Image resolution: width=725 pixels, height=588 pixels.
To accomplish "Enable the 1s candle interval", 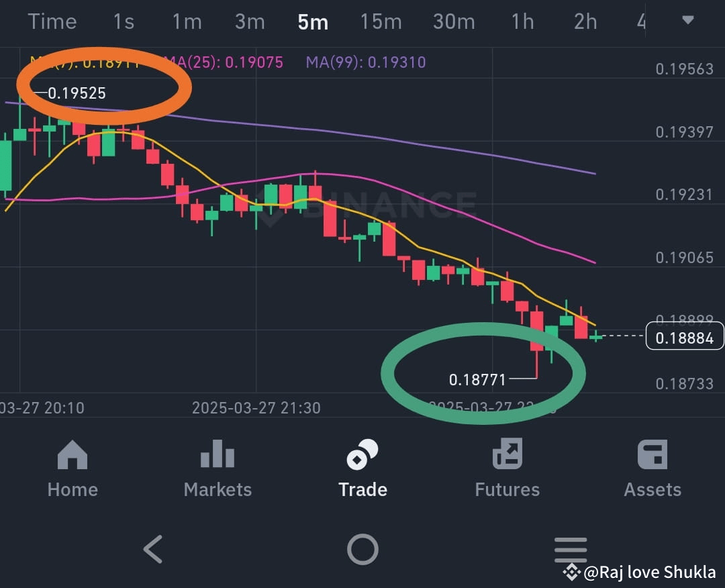I will tap(124, 22).
